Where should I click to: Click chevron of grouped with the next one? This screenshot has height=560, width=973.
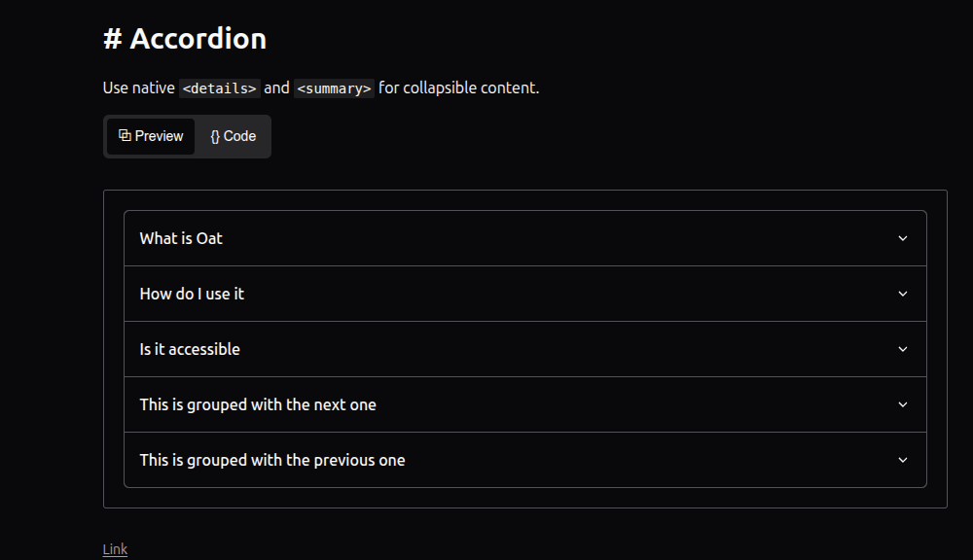(902, 404)
